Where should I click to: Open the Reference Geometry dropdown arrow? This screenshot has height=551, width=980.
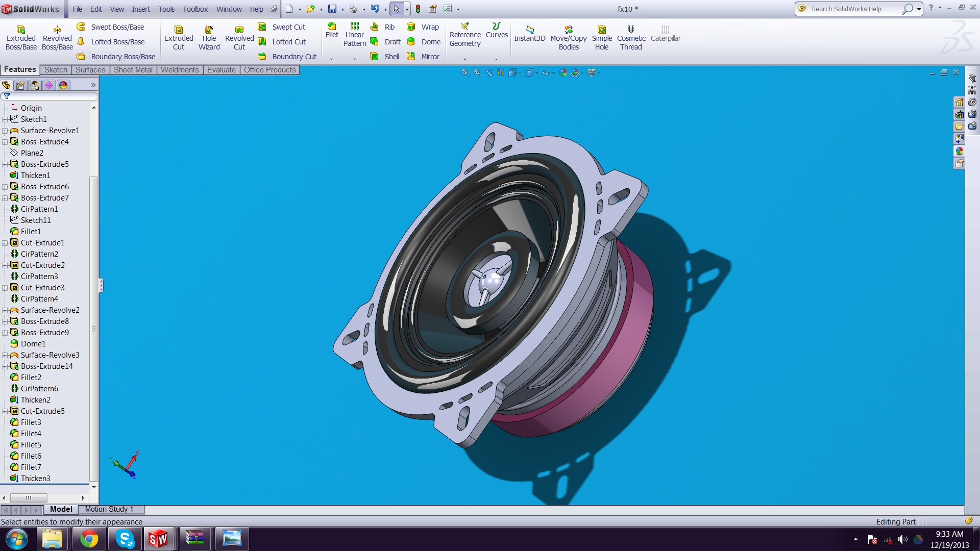(465, 59)
